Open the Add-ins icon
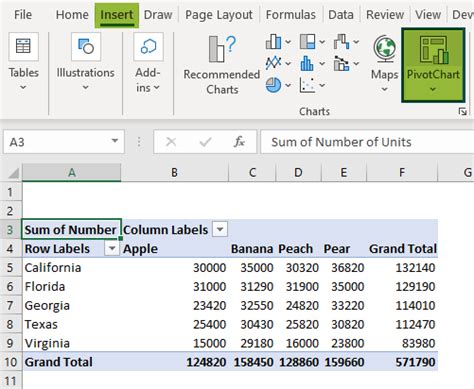474x389 pixels. [x=148, y=47]
